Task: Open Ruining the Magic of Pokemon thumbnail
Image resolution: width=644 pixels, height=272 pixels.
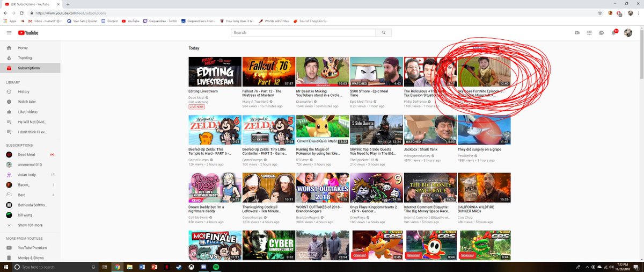Action: tap(322, 130)
